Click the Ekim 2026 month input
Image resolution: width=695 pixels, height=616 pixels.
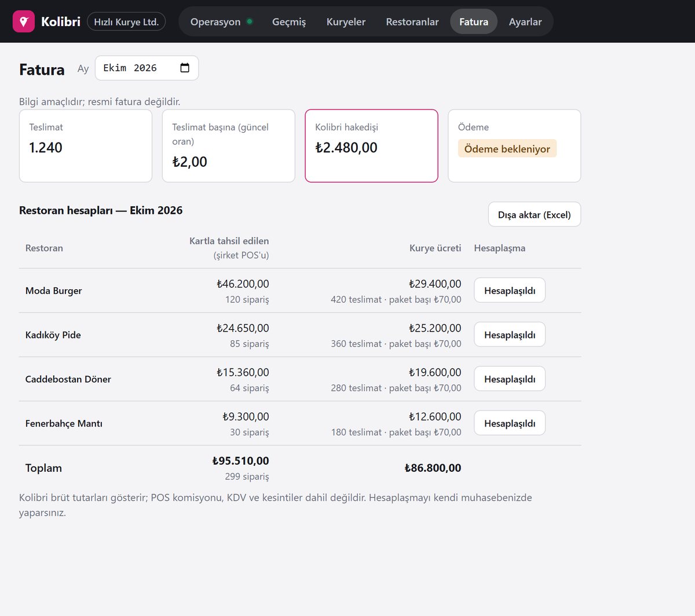tap(147, 68)
